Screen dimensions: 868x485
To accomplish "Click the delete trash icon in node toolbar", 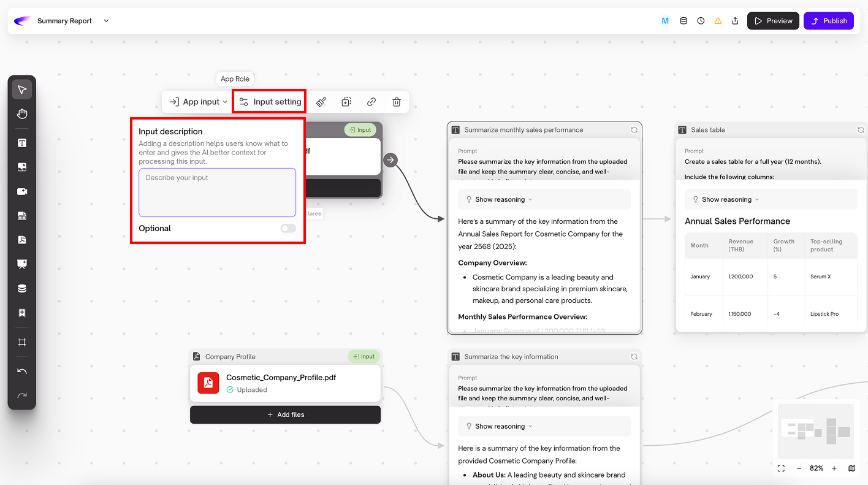I will click(397, 102).
